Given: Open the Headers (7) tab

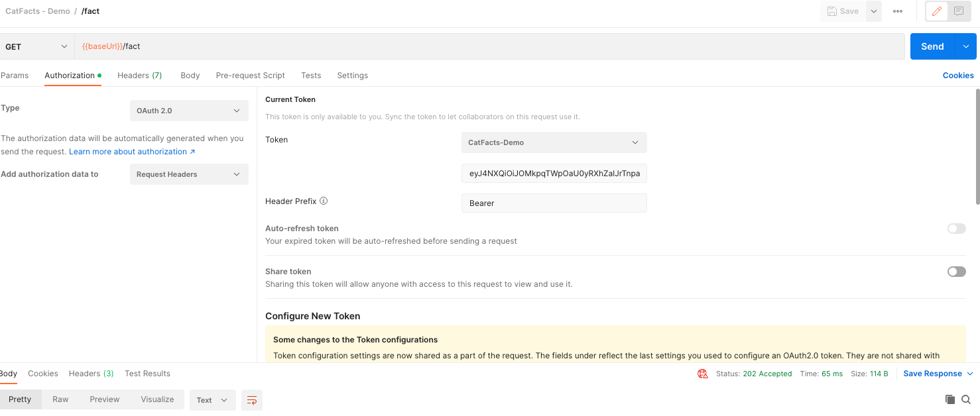Looking at the screenshot, I should click(x=140, y=76).
